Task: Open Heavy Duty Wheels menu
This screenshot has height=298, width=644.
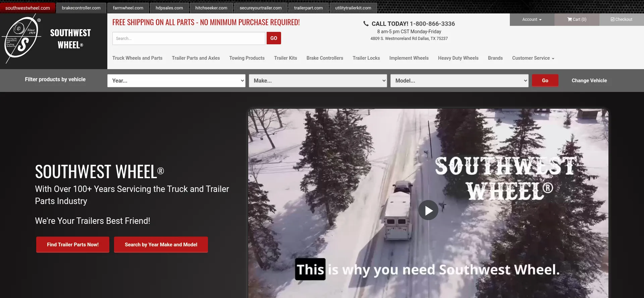Action: tap(458, 58)
